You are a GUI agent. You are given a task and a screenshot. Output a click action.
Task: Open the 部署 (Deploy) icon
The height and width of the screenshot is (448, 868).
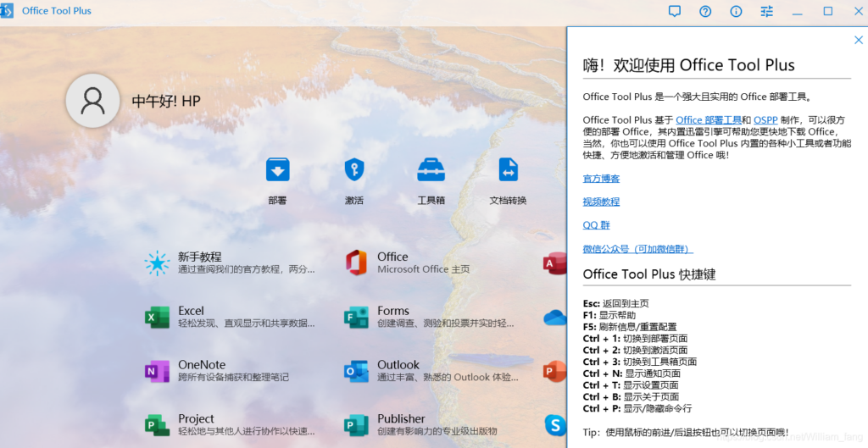click(x=277, y=170)
